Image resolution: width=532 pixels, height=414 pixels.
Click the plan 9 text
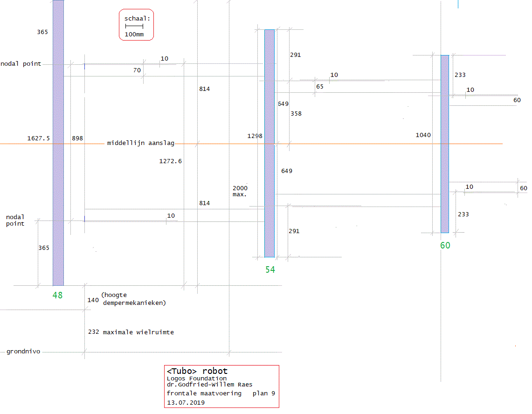point(263,393)
